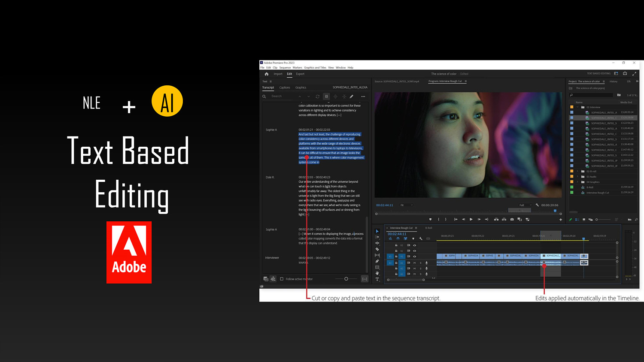644x362 pixels.
Task: Switch Project panel to list view icon
Action: click(577, 220)
